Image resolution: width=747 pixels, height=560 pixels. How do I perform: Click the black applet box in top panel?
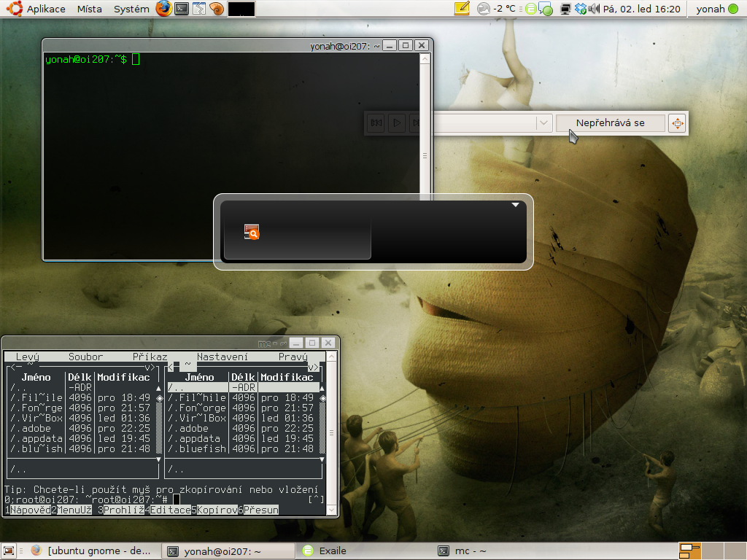(241, 9)
